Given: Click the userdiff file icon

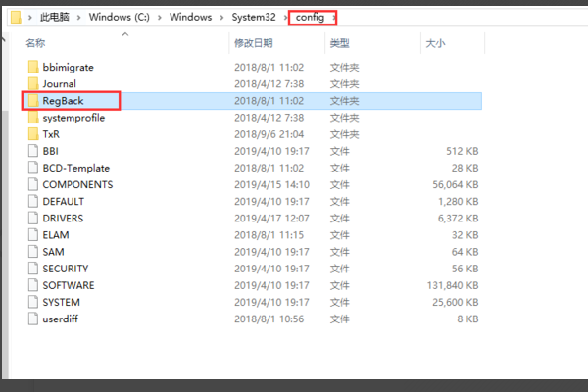Looking at the screenshot, I should (33, 318).
